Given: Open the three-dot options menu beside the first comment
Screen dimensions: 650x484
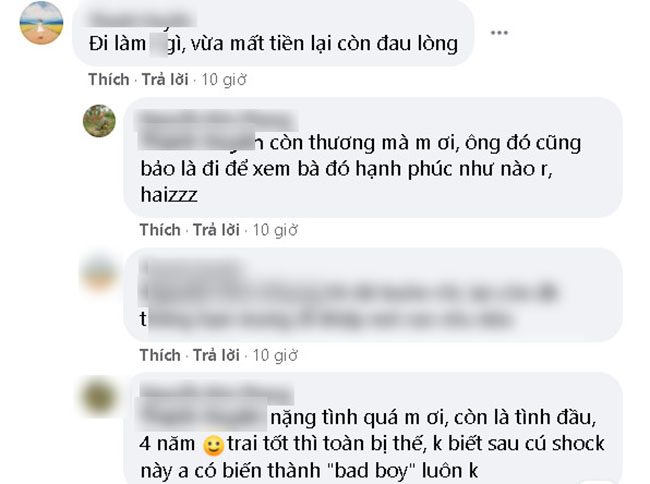Looking at the screenshot, I should [499, 33].
